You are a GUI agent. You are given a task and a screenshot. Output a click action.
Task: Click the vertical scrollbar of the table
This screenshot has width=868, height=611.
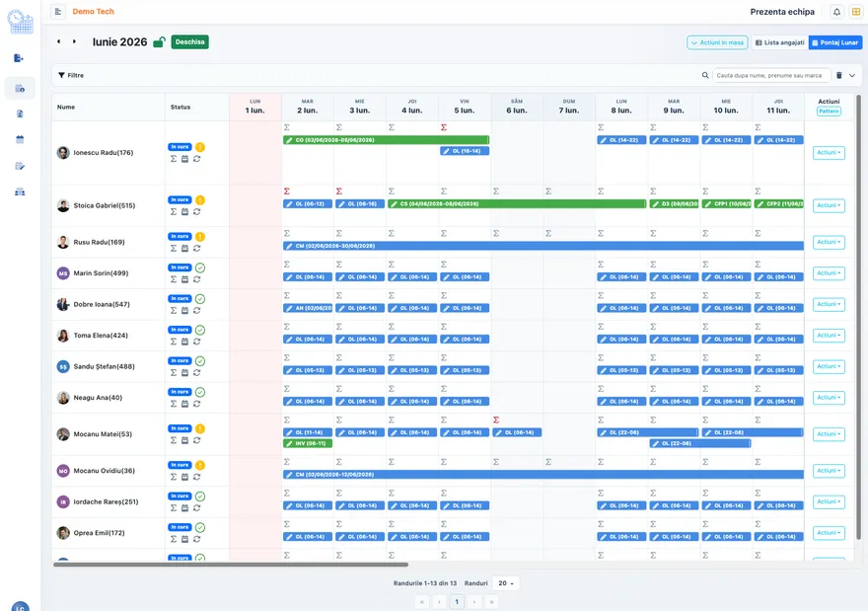click(x=858, y=317)
